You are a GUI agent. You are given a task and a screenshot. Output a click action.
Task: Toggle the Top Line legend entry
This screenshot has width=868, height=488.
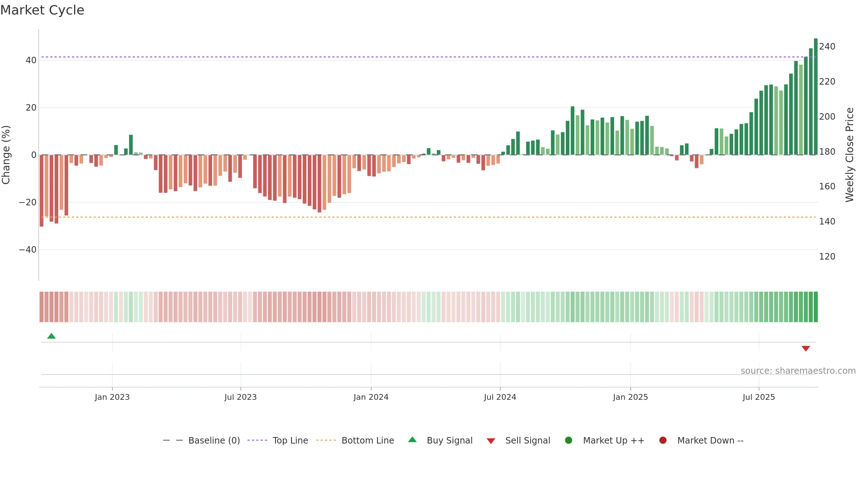278,440
